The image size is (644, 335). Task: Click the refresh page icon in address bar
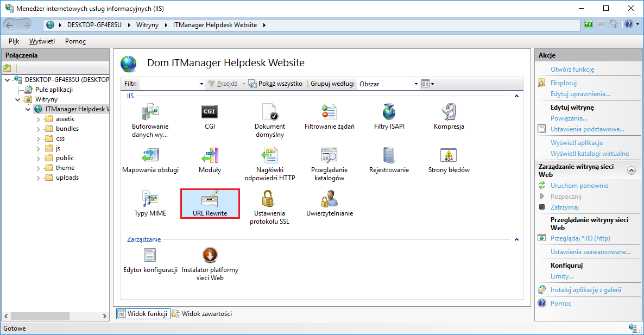tap(589, 24)
